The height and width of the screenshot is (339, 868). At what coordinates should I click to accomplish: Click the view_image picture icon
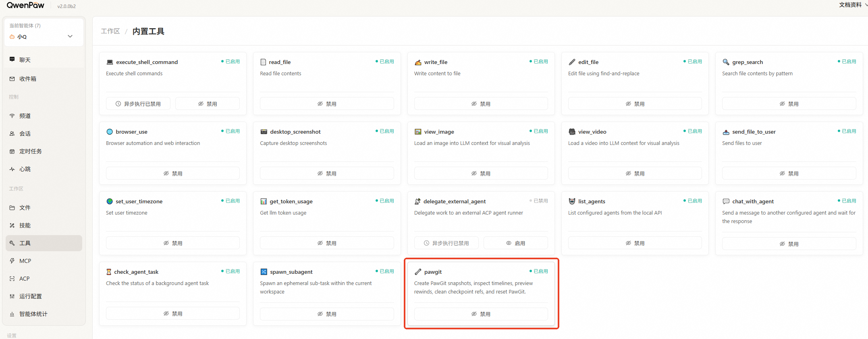418,132
